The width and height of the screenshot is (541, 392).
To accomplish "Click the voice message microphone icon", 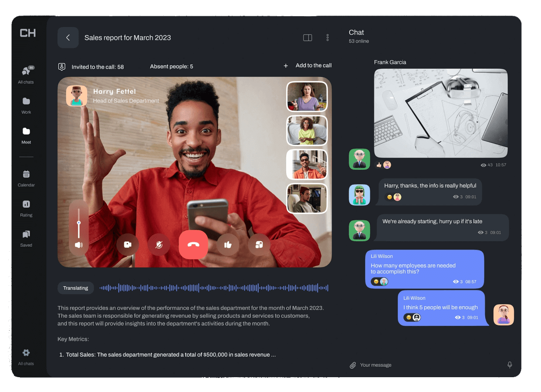I will click(510, 365).
